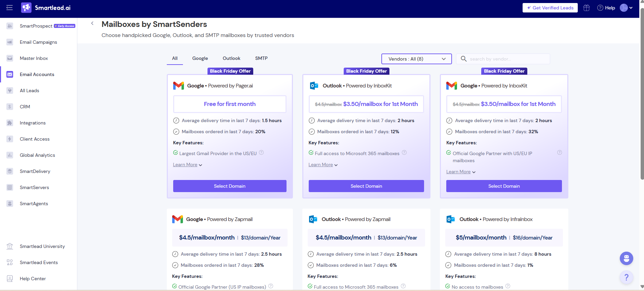Image resolution: width=644 pixels, height=291 pixels.
Task: Click the CRM dollar icon
Action: click(x=10, y=107)
